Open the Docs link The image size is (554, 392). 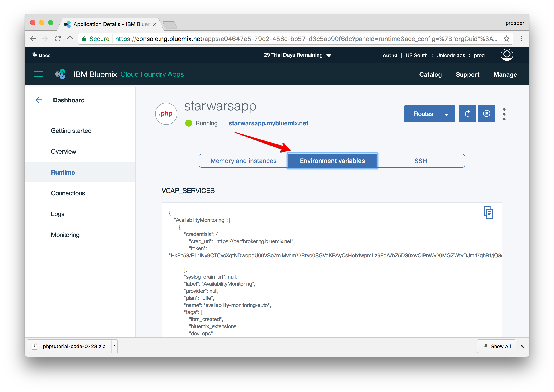(x=41, y=55)
